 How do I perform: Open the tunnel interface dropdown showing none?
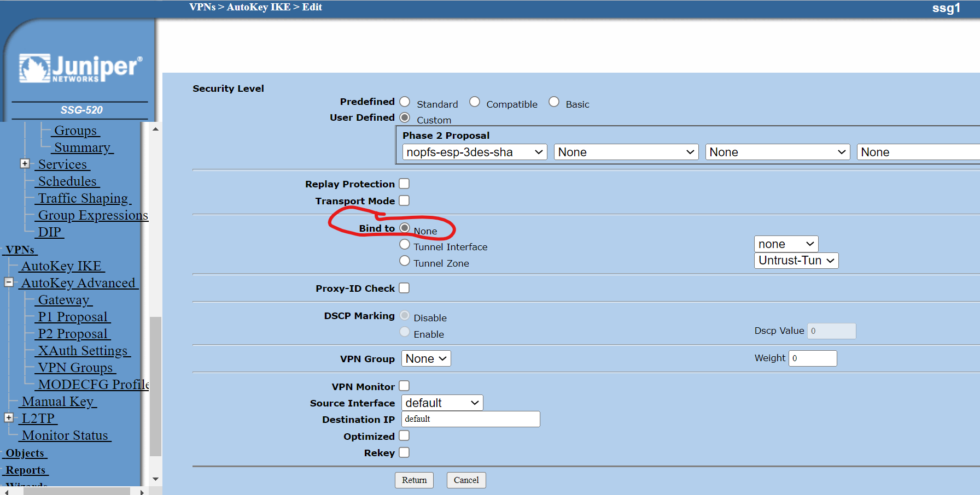click(786, 244)
